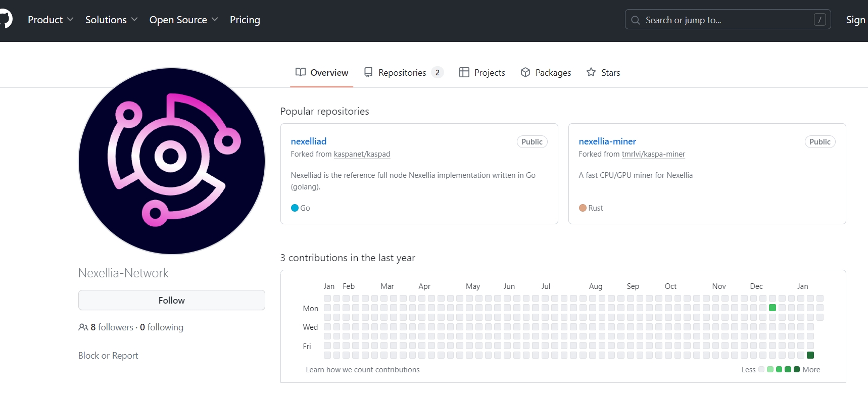Click the Repositories count badge 2

[x=438, y=72]
